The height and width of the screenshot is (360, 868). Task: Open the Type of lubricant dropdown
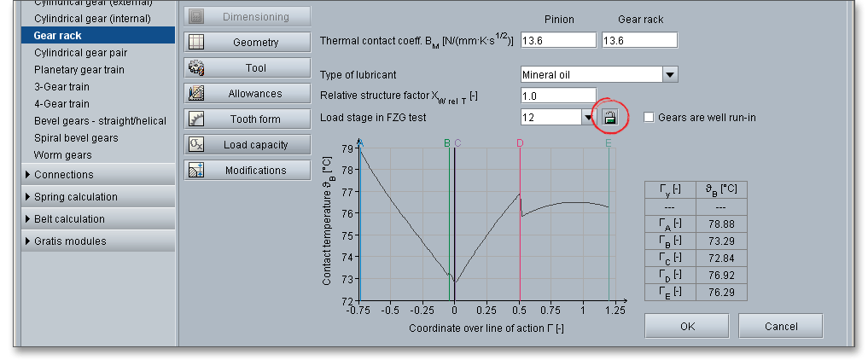click(x=670, y=75)
